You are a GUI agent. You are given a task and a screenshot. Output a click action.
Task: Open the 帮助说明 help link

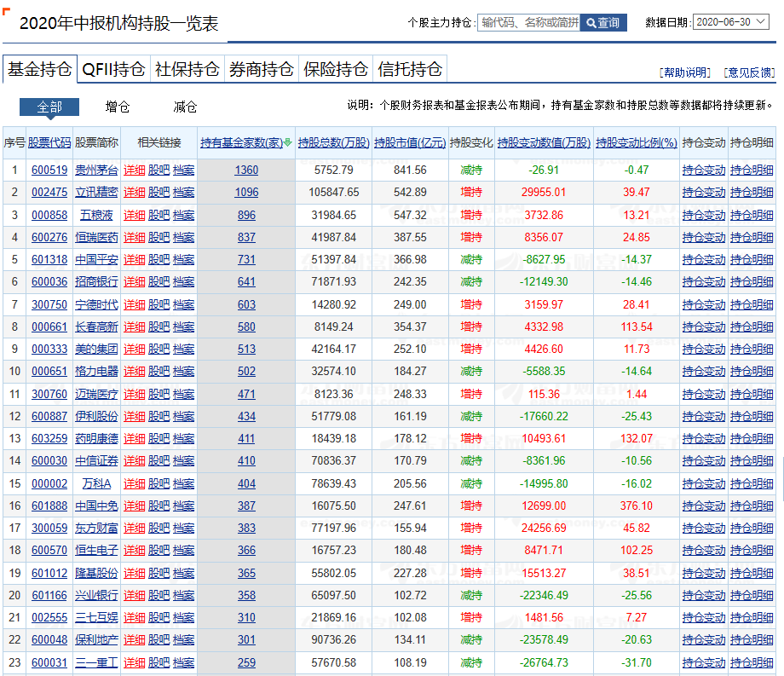click(x=685, y=73)
